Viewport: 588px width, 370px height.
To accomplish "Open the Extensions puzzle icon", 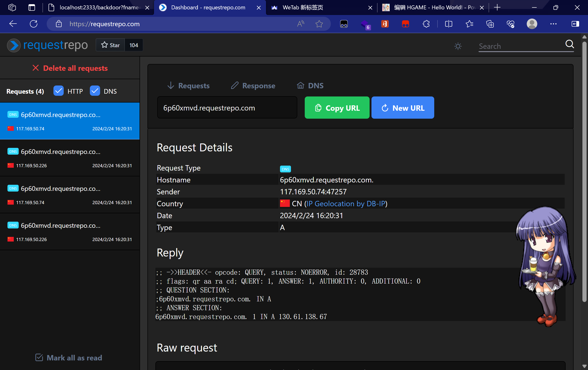I will click(426, 24).
